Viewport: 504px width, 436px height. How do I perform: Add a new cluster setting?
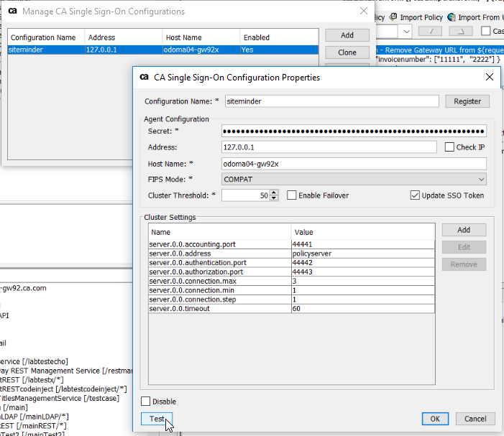pyautogui.click(x=464, y=230)
